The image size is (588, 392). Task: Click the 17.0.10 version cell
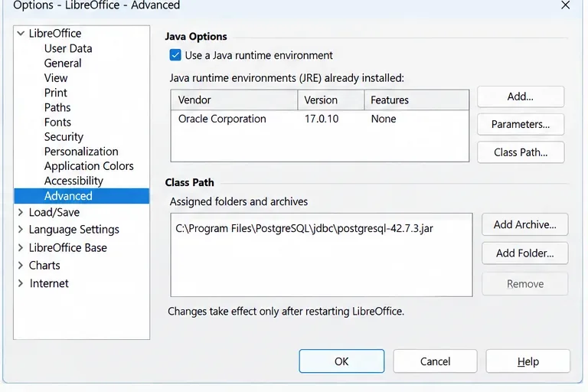coord(322,119)
